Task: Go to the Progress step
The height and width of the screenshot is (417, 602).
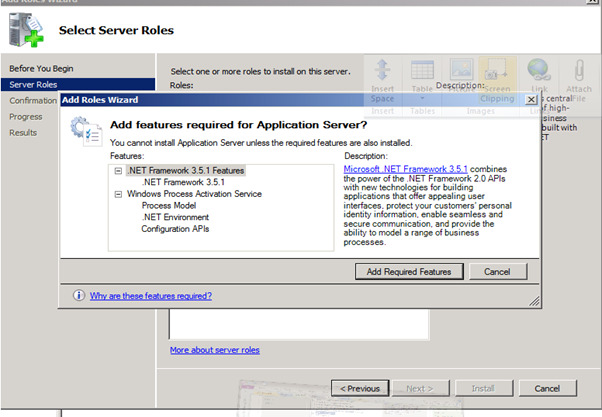Action: (x=26, y=117)
